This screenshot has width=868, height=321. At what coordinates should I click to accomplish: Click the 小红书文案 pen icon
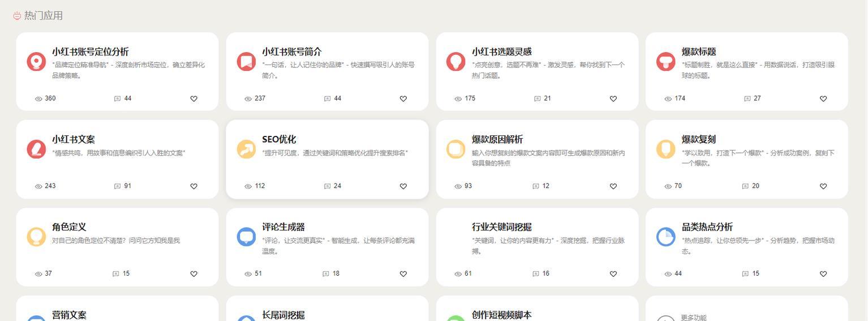pos(36,149)
